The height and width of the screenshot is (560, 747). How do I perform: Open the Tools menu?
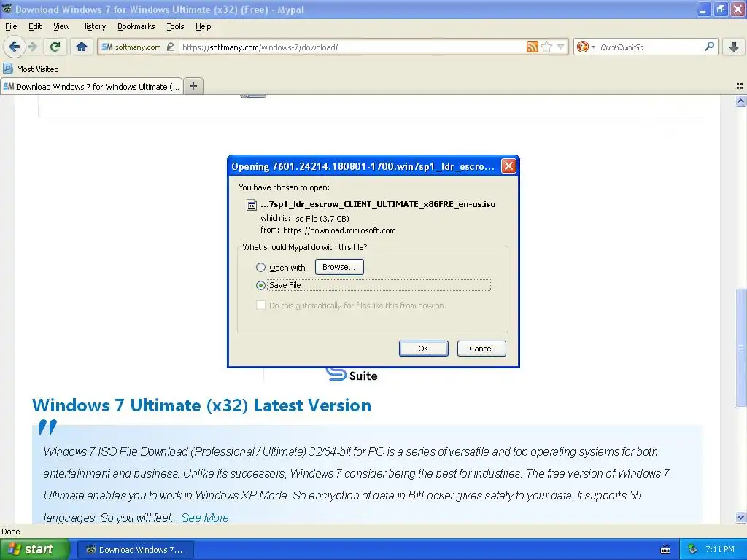[x=175, y=26]
